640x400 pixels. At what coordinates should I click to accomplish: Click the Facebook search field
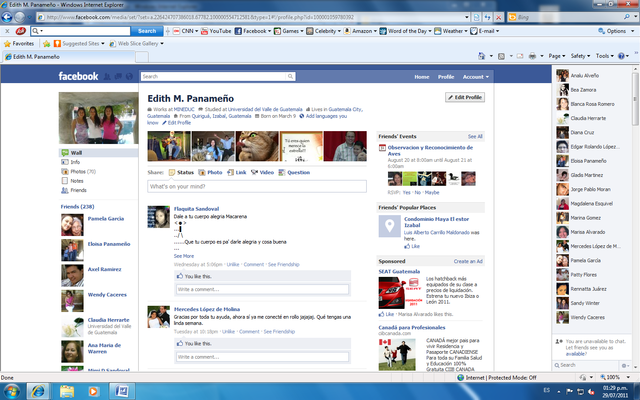(x=213, y=76)
